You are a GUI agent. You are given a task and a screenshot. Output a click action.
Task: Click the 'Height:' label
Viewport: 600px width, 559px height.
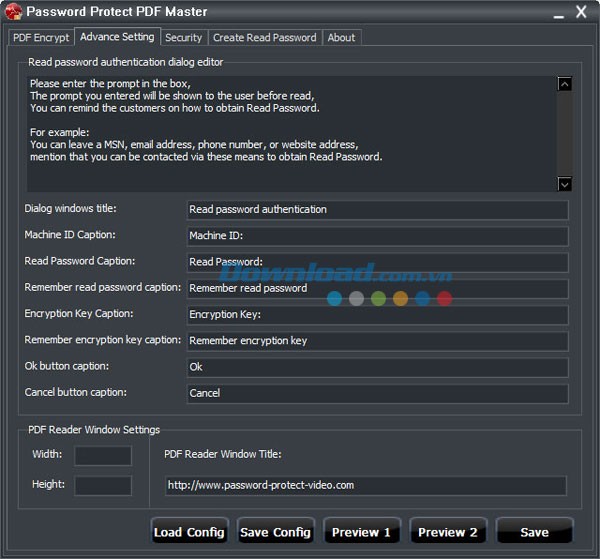(48, 484)
